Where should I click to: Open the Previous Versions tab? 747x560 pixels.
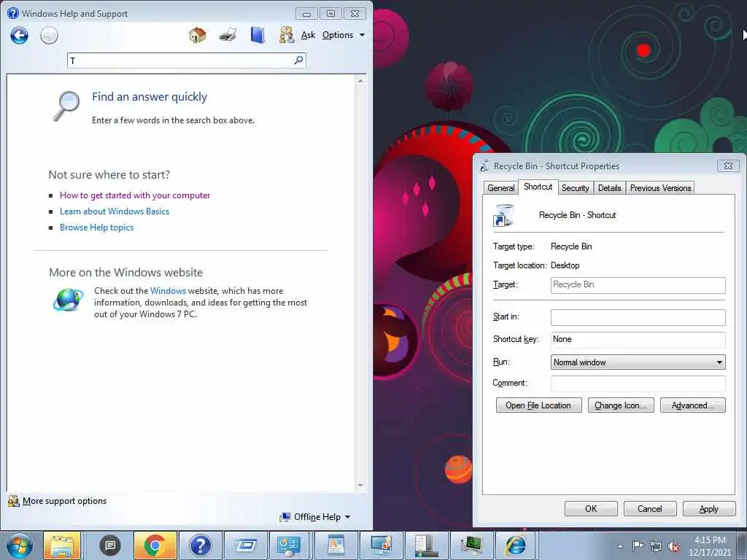pos(660,188)
